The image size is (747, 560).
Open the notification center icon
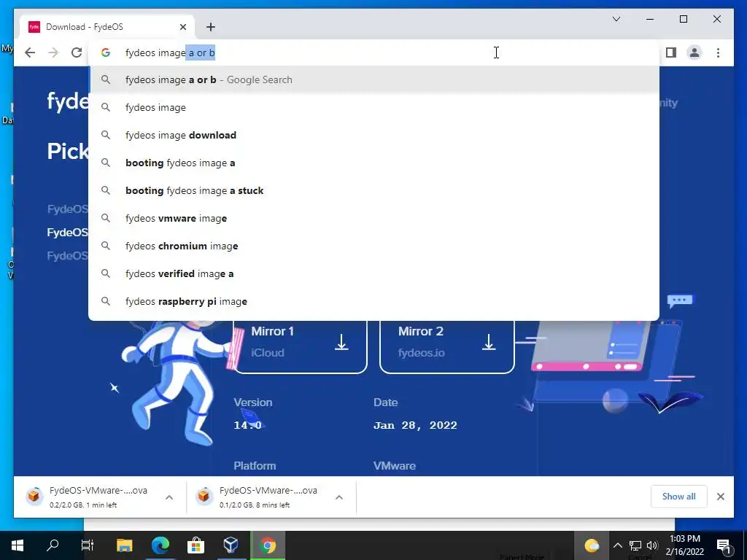coord(724,545)
